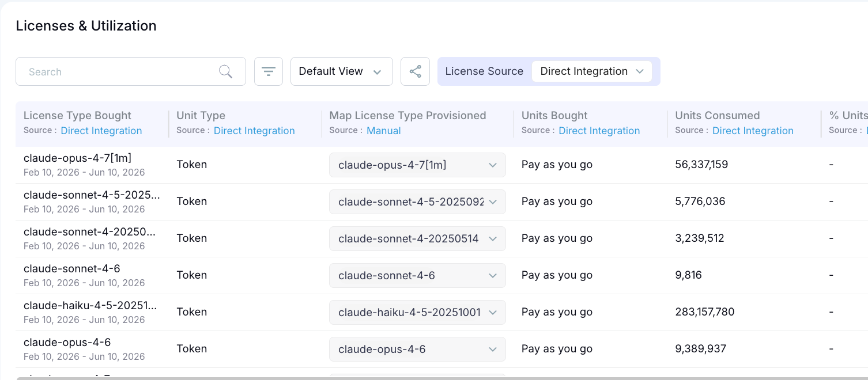Image resolution: width=868 pixels, height=380 pixels.
Task: Click the claude-haiku-4-5-20251... license name
Action: 90,306
